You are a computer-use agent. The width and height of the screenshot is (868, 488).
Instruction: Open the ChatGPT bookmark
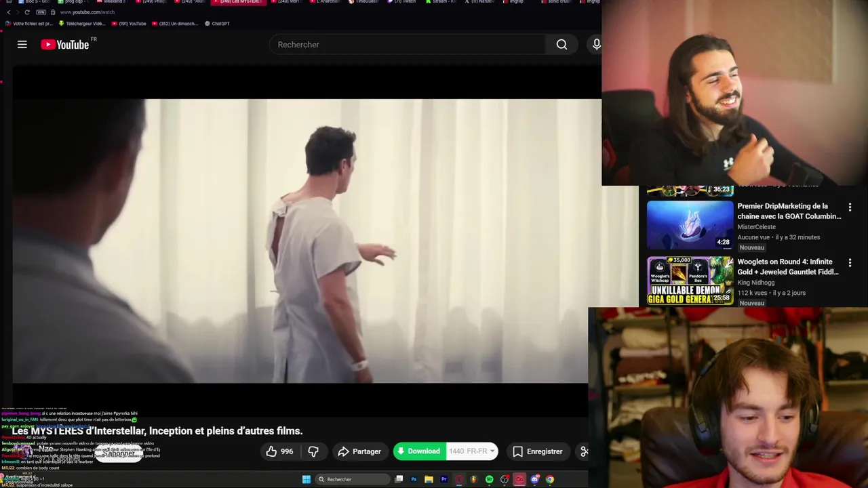(x=217, y=24)
